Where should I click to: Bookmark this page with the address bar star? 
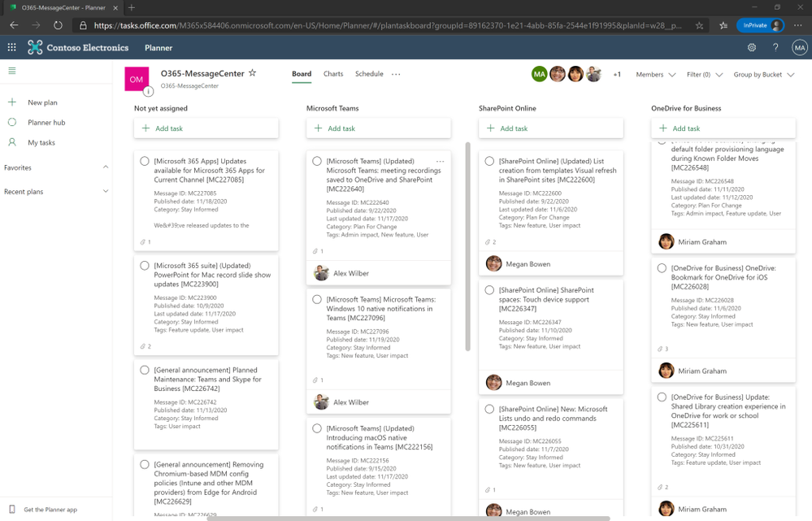[699, 25]
